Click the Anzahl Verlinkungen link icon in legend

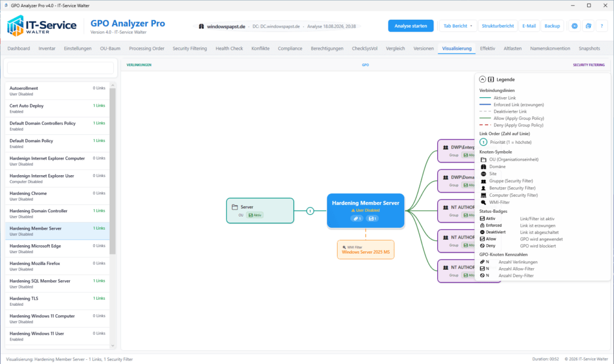click(x=483, y=261)
